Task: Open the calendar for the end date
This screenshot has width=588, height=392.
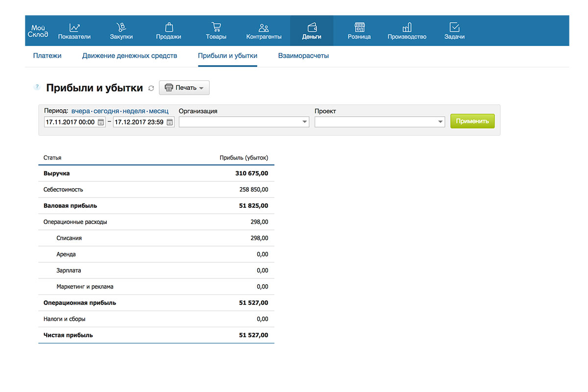Action: (x=170, y=122)
